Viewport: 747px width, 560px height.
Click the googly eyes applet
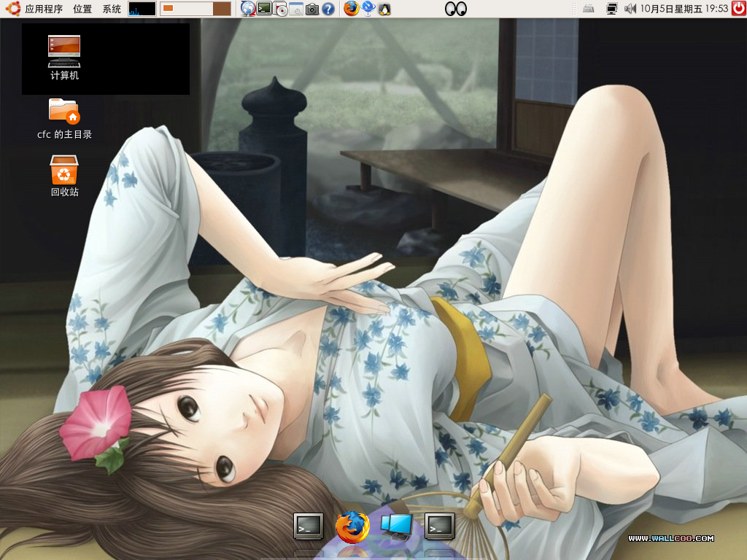(x=455, y=9)
